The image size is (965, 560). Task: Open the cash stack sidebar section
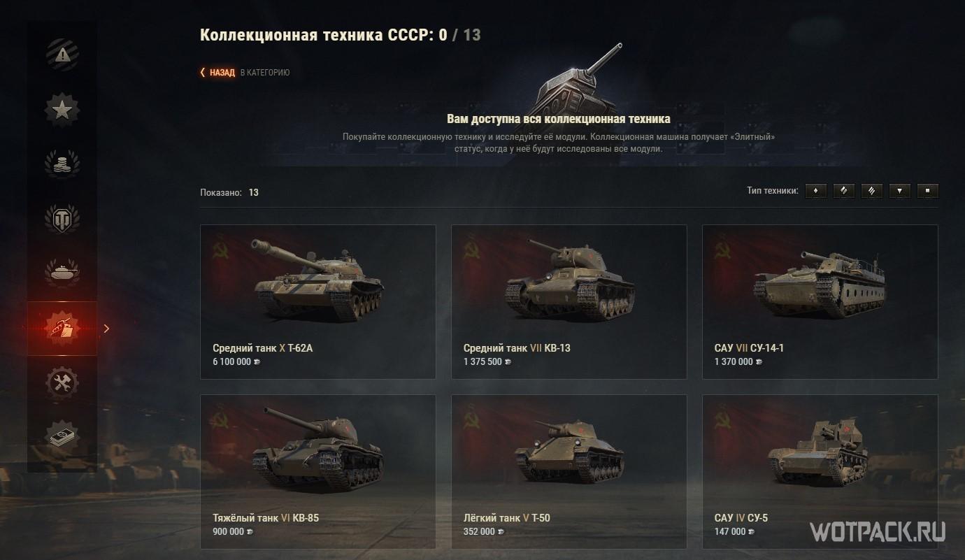pos(62,437)
